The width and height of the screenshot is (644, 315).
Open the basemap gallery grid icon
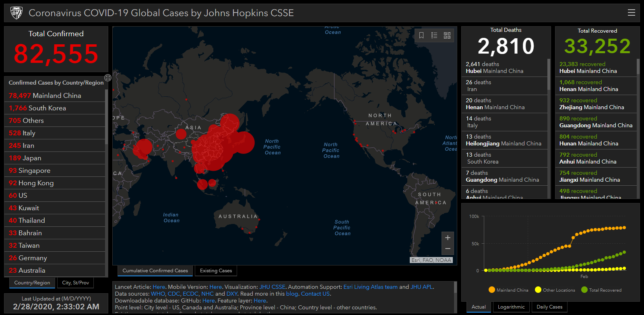point(447,35)
